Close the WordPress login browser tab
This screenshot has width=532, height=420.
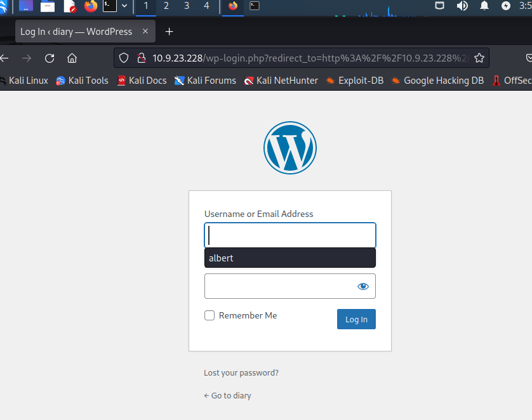coord(145,31)
